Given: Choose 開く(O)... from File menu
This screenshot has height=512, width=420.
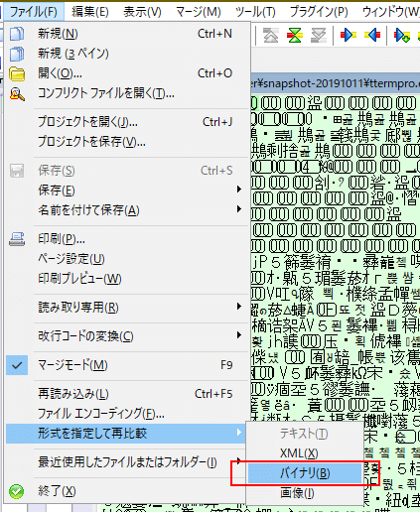Looking at the screenshot, I should [x=127, y=73].
